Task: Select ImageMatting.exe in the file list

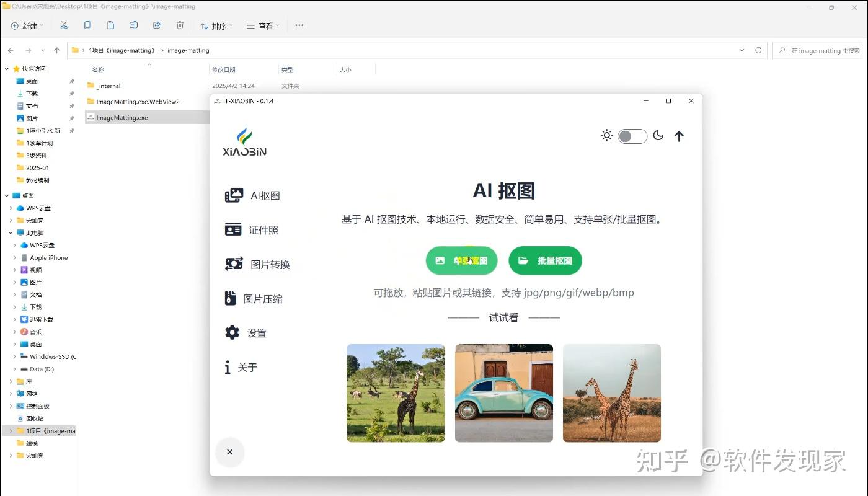Action: (122, 117)
